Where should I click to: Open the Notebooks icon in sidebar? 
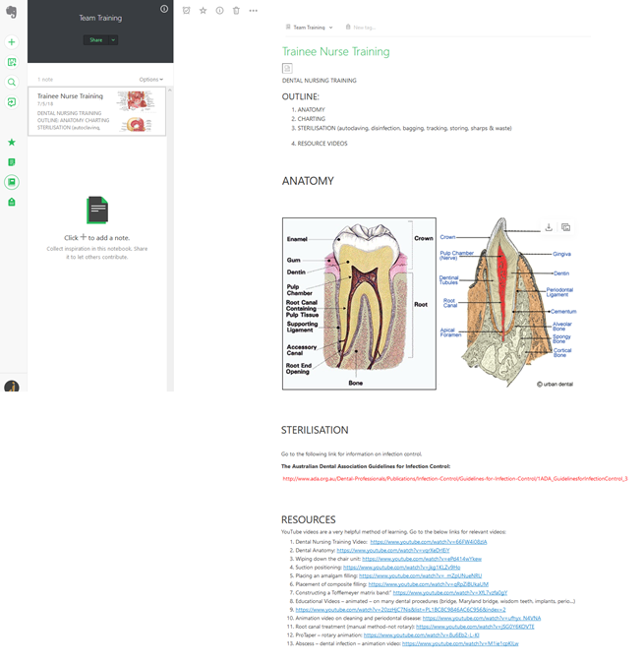pos(12,182)
